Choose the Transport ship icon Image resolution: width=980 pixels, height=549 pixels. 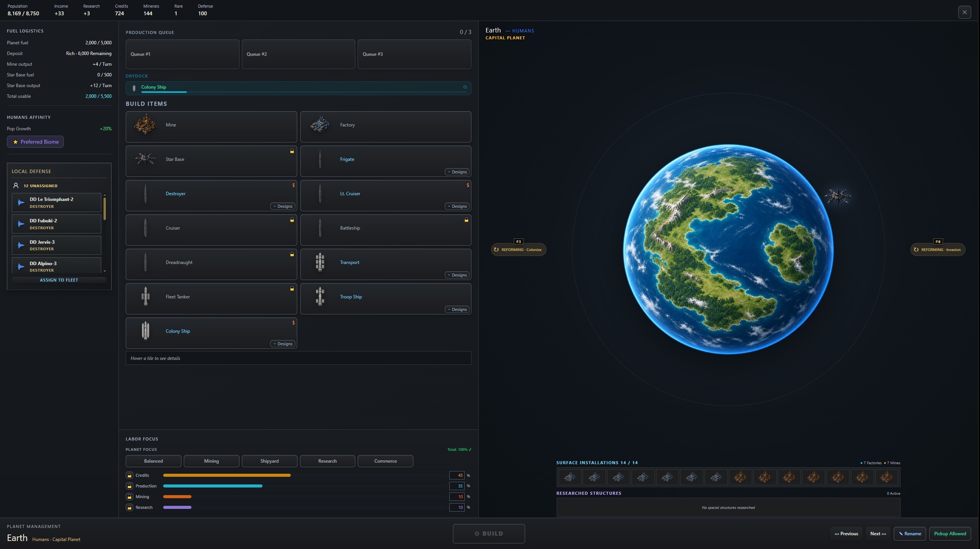coord(320,262)
